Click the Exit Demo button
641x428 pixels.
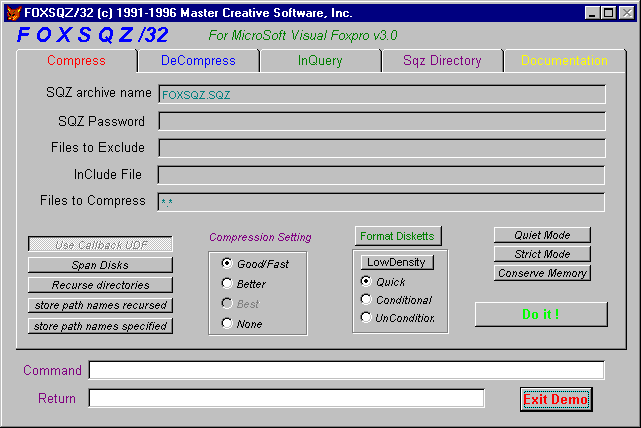(556, 399)
